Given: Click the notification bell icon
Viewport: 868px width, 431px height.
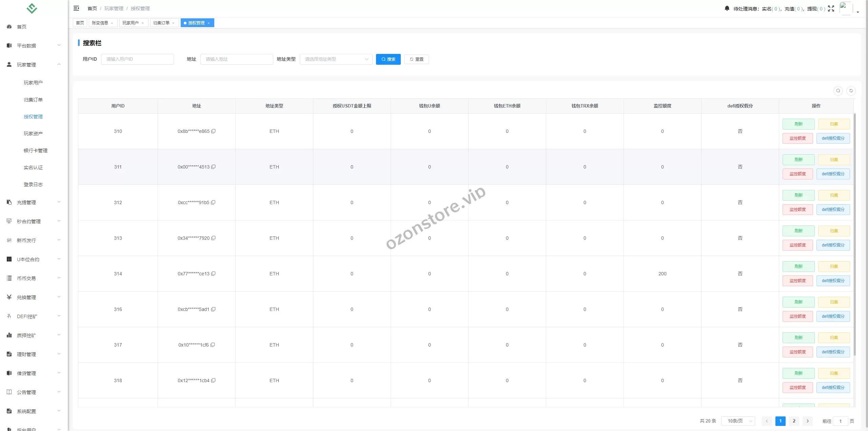Looking at the screenshot, I should tap(727, 8).
